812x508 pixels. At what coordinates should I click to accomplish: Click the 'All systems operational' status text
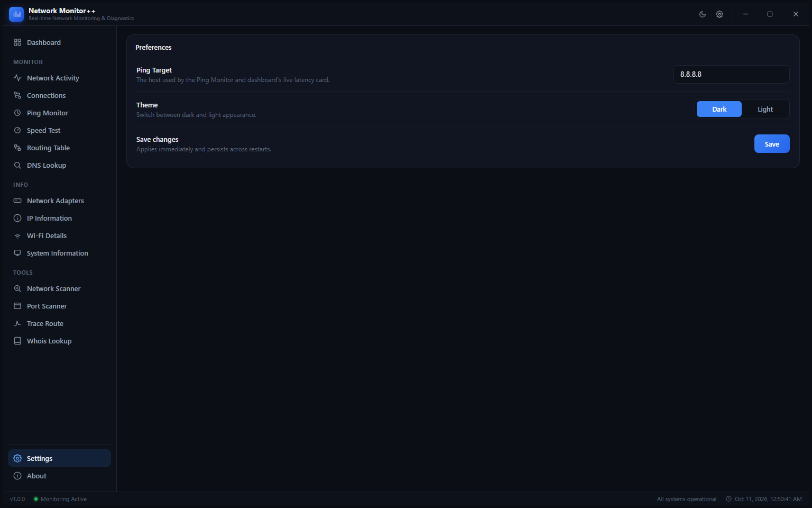pos(686,499)
